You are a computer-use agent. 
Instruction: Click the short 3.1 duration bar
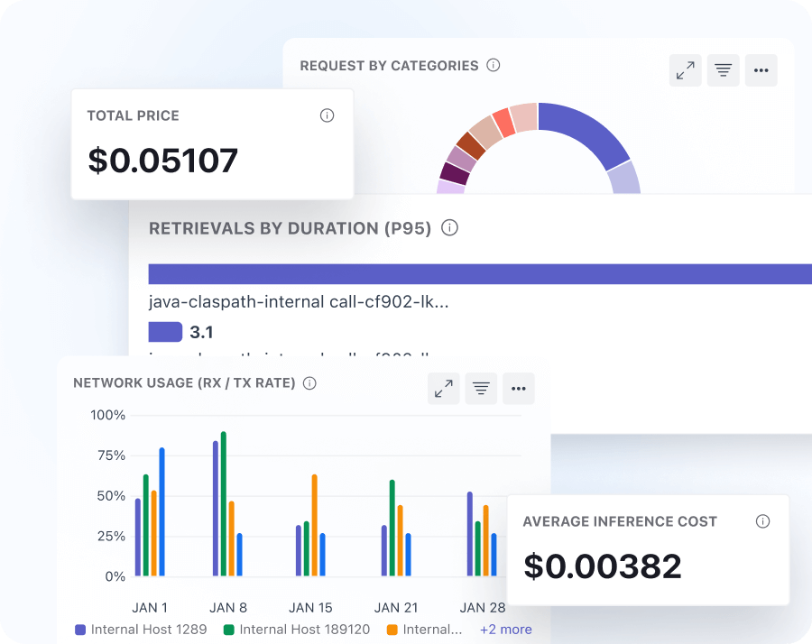click(x=165, y=332)
